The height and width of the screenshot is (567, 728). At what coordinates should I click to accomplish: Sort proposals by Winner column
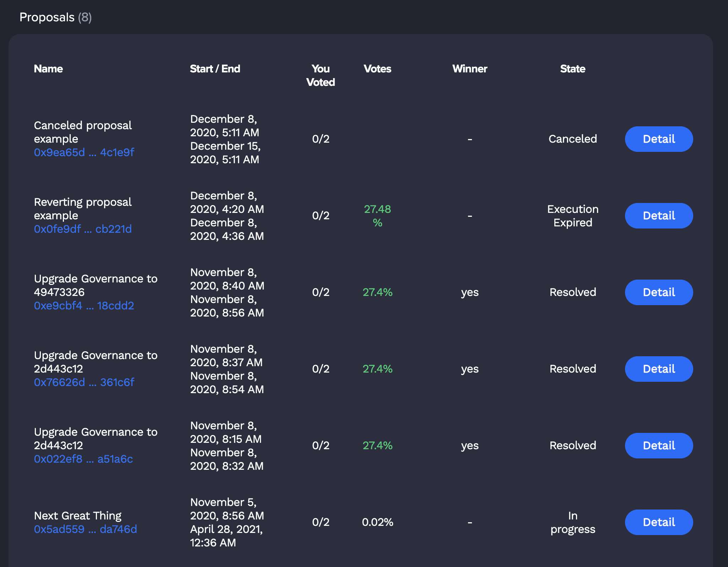[x=469, y=69]
